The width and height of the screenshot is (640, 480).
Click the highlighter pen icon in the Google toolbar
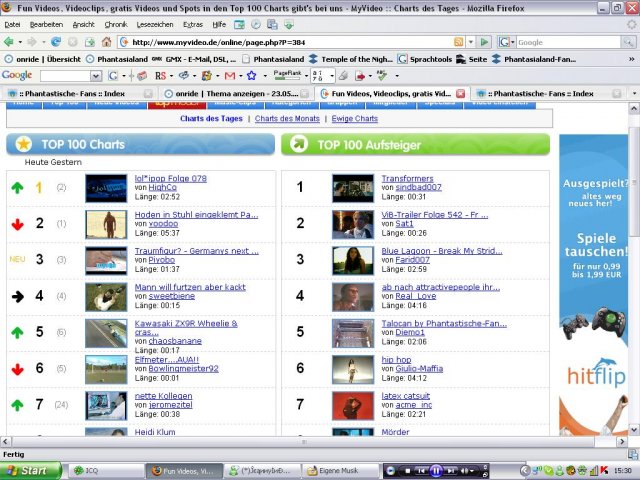pyautogui.click(x=343, y=76)
